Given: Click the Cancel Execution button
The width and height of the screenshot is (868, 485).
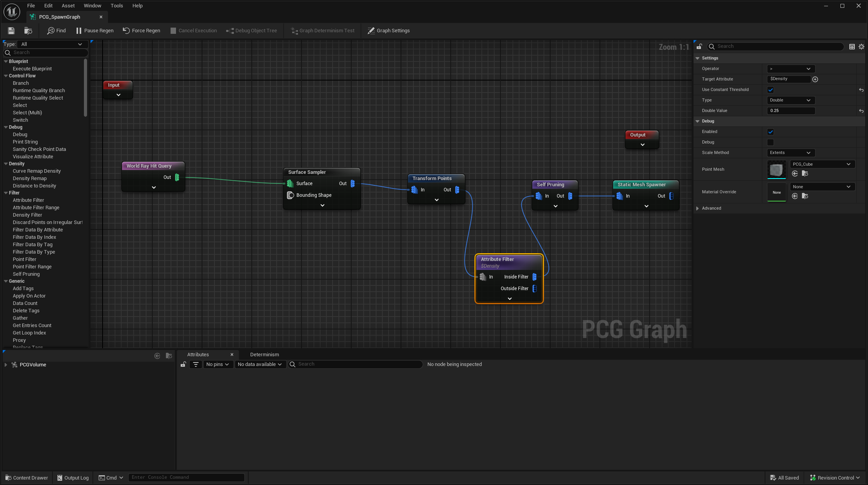Looking at the screenshot, I should [194, 30].
